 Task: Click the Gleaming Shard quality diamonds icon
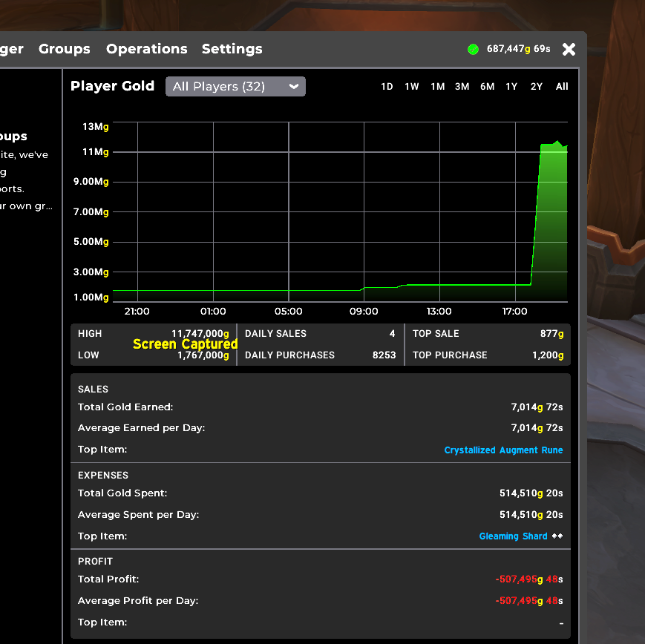(557, 536)
